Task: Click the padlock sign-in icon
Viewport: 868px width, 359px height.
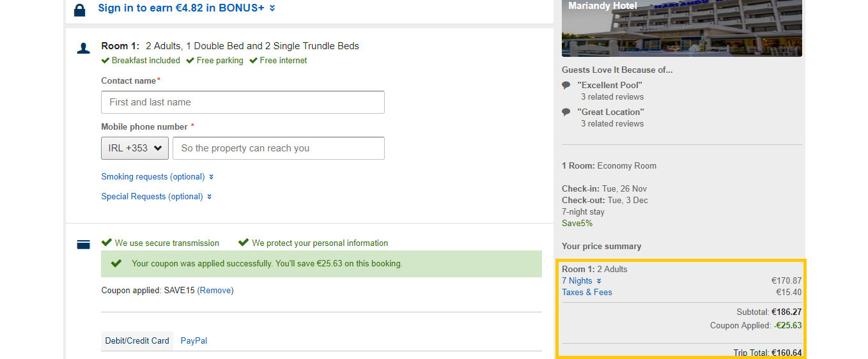Action: 79,10
